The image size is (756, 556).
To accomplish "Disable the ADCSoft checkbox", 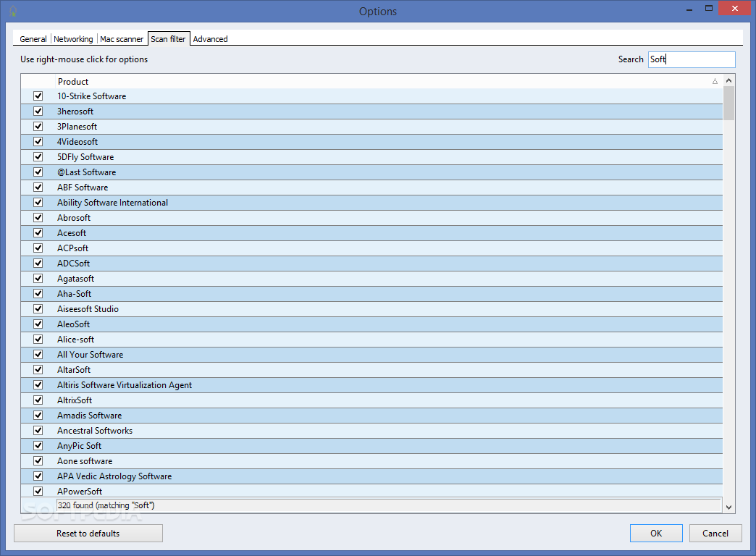I will point(38,264).
